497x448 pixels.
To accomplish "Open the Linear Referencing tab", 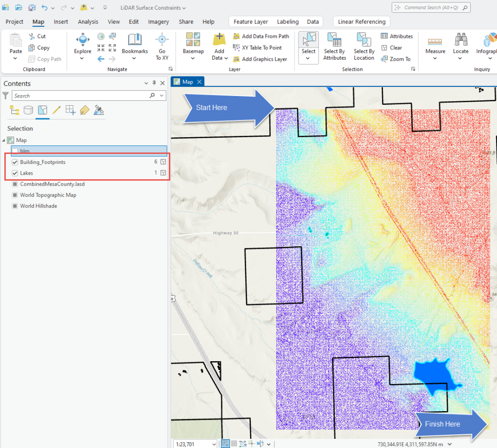I will 361,21.
